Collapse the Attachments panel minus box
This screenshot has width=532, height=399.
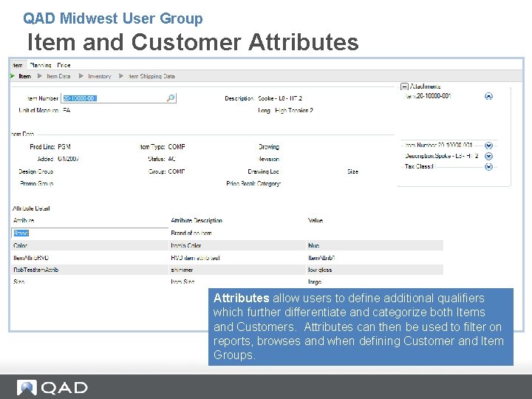[404, 86]
